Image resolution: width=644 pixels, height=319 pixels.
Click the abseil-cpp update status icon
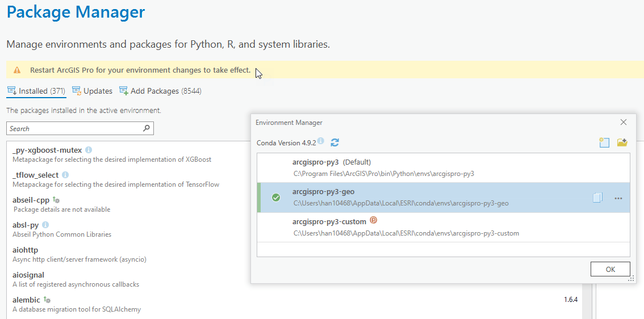[56, 200]
